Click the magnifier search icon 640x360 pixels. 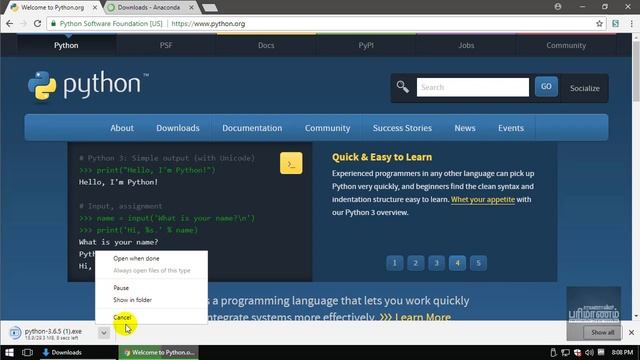pos(402,87)
